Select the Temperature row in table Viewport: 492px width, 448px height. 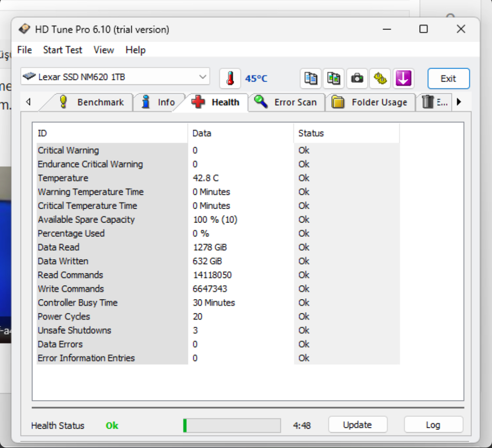(218, 178)
